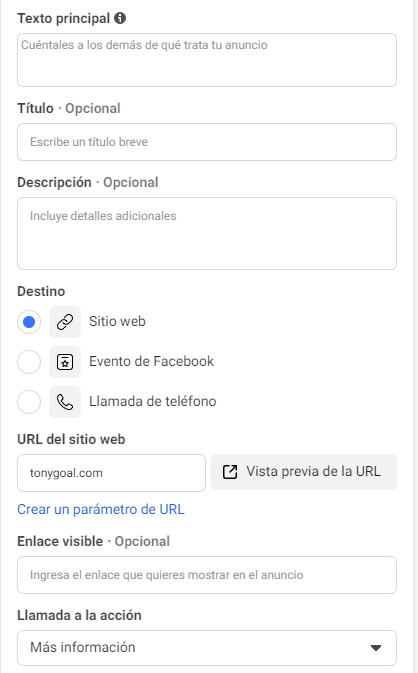Choose the Llamada de teléfono radio option
This screenshot has width=418, height=673.
coord(29,402)
